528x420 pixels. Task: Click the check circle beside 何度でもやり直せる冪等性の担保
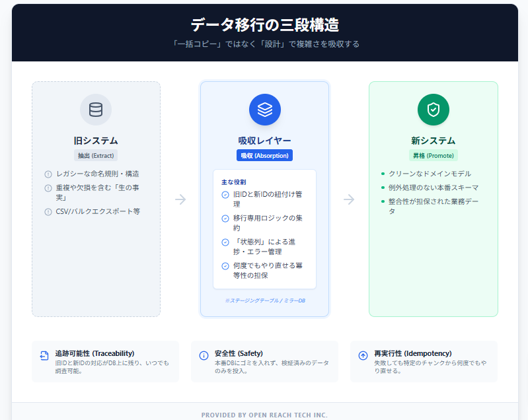pyautogui.click(x=225, y=266)
